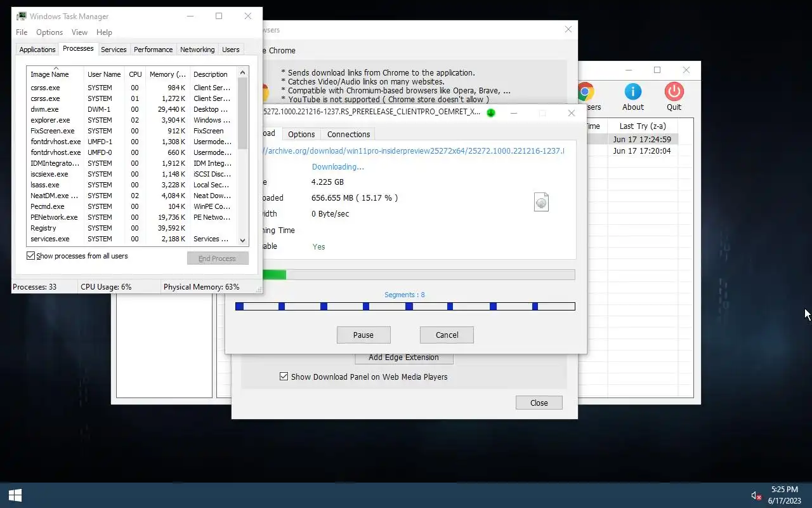The width and height of the screenshot is (812, 508).
Task: Sort processes by User Name column
Action: [x=104, y=74]
